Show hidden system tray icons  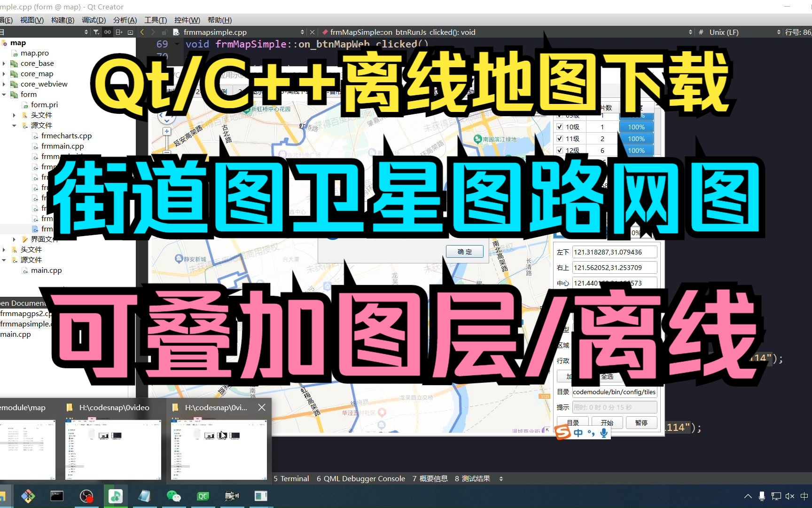pos(748,496)
